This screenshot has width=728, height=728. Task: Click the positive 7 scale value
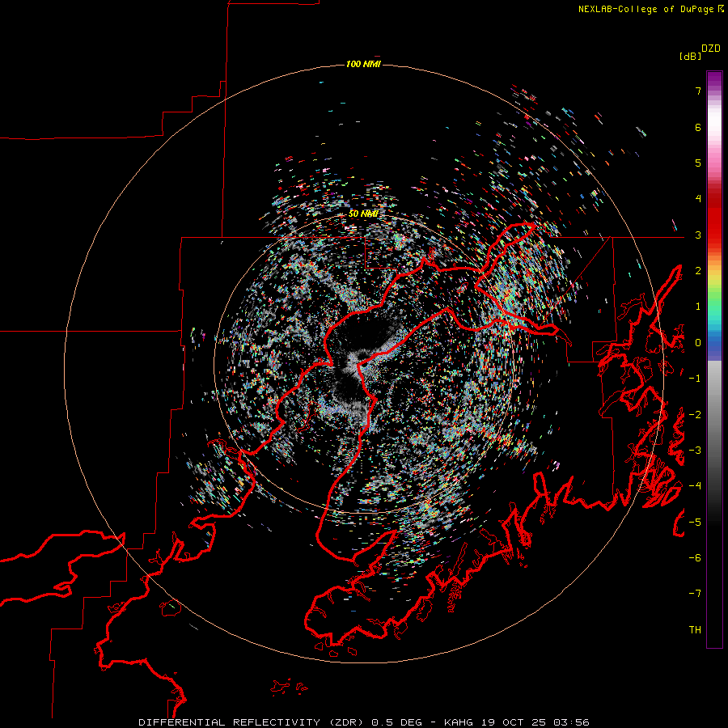698,91
